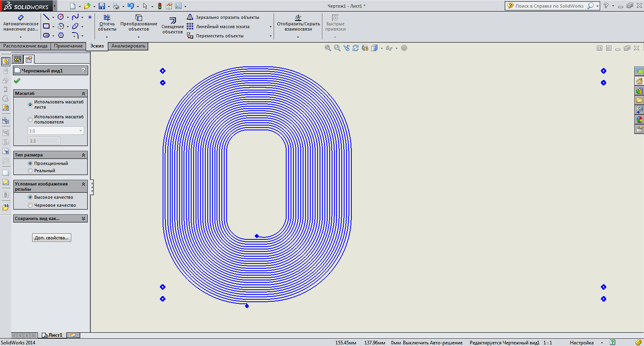Image resolution: width=644 pixels, height=346 pixels.
Task: Choose the 'Реальный' dimension type option
Action: pos(30,171)
